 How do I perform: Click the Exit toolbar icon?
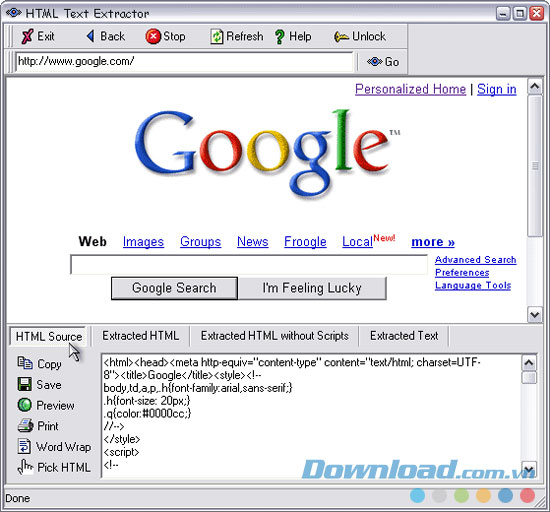click(x=27, y=36)
